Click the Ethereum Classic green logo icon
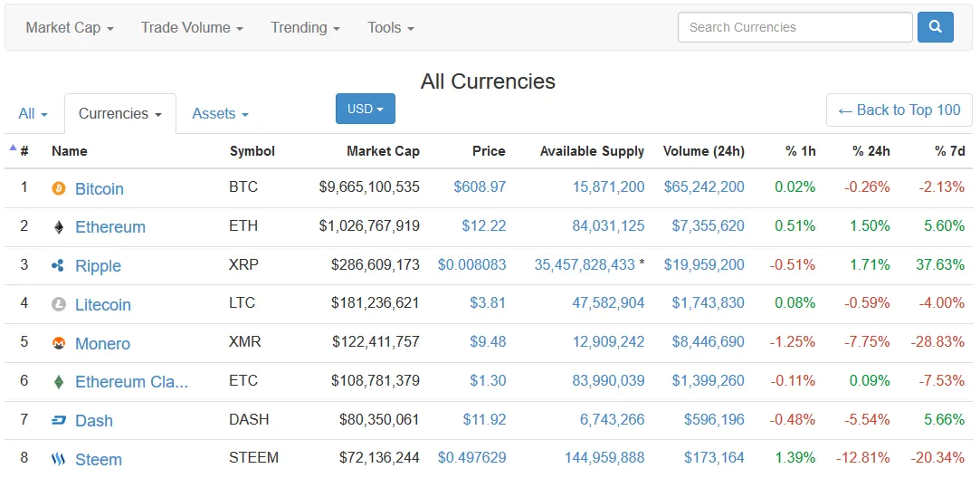Viewport: 980px width, 478px height. coord(58,382)
